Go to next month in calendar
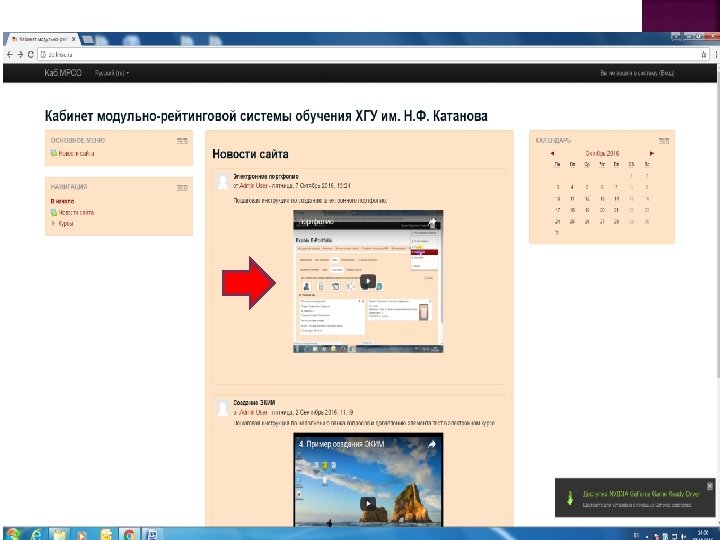 [652, 153]
